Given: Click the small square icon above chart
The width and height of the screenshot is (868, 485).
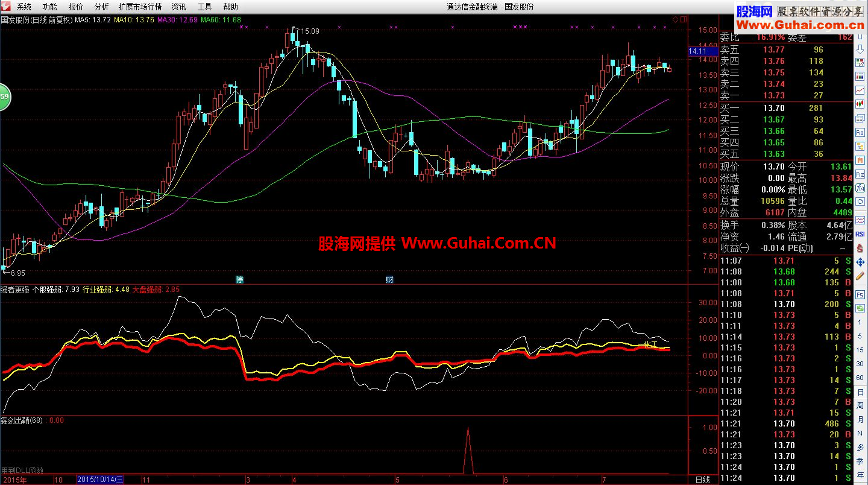Looking at the screenshot, I should pos(683,19).
